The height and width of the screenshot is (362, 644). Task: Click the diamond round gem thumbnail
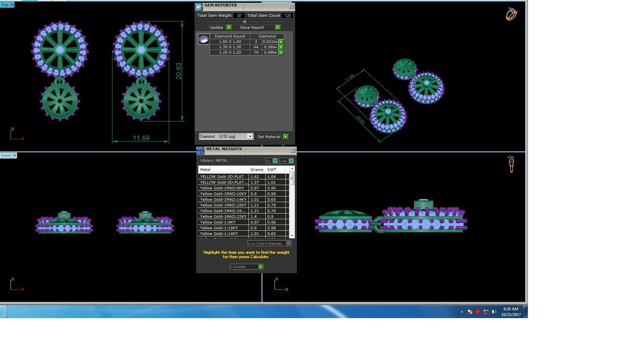point(204,39)
